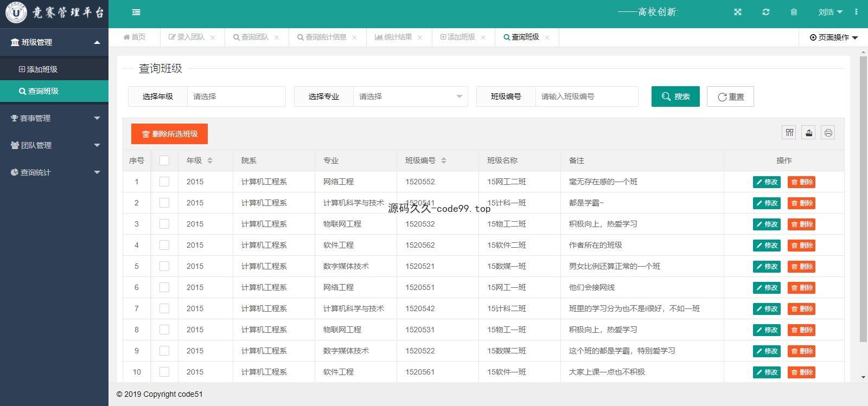Delete class 1520521 with 删除
Image resolution: width=868 pixels, height=406 pixels.
[802, 267]
